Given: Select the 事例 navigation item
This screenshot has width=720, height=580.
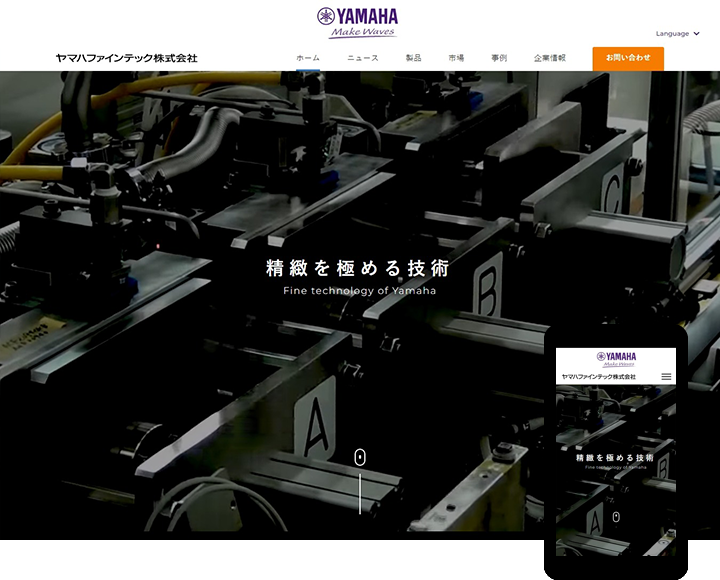Looking at the screenshot, I should 499,58.
